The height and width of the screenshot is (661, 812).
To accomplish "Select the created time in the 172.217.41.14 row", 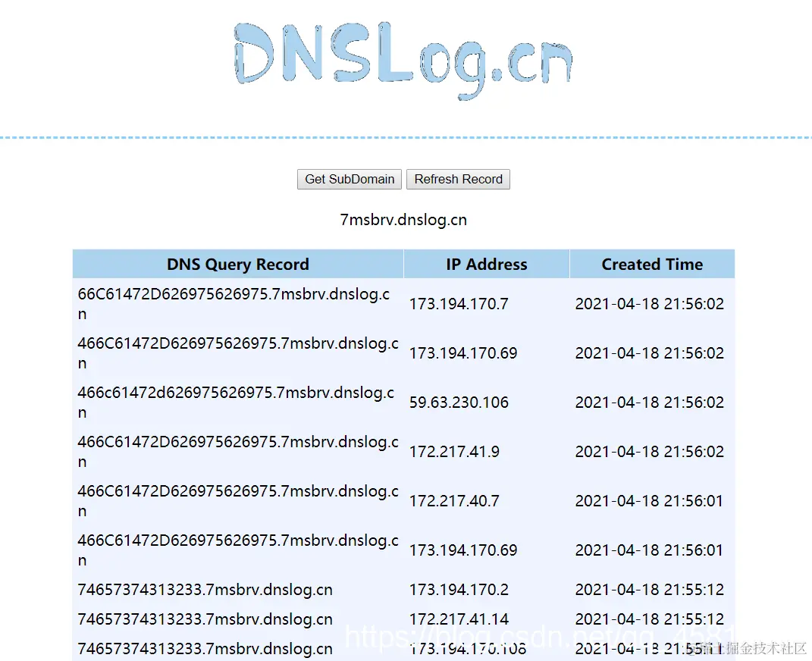I will pos(650,619).
